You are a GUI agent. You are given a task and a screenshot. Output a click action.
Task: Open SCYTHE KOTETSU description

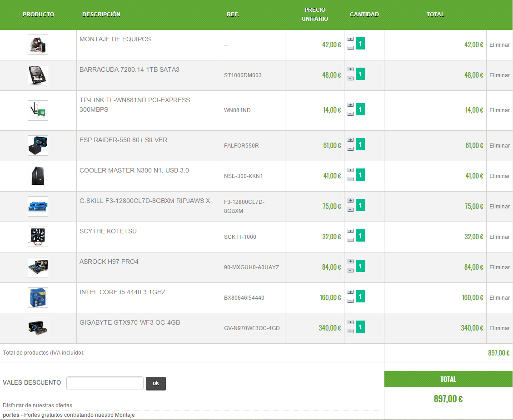(108, 231)
